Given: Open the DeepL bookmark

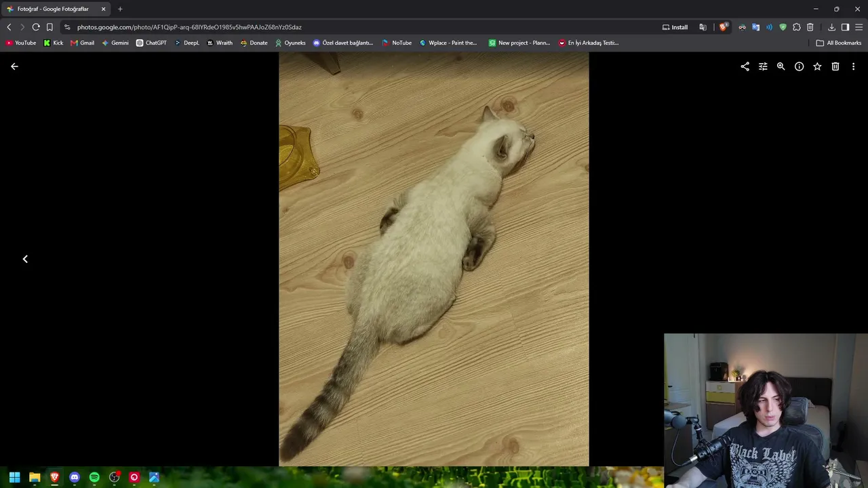Looking at the screenshot, I should (x=186, y=43).
